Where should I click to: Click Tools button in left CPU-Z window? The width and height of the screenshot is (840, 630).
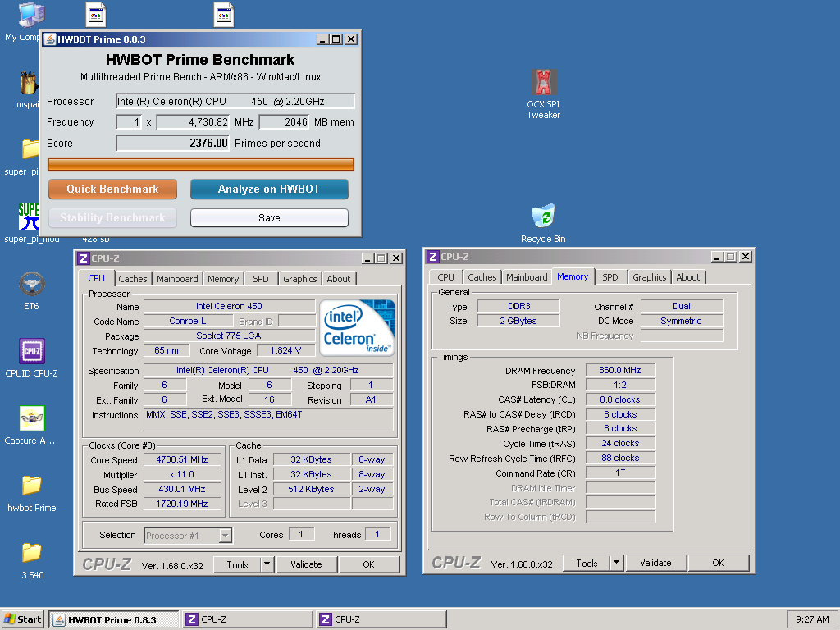(x=237, y=564)
